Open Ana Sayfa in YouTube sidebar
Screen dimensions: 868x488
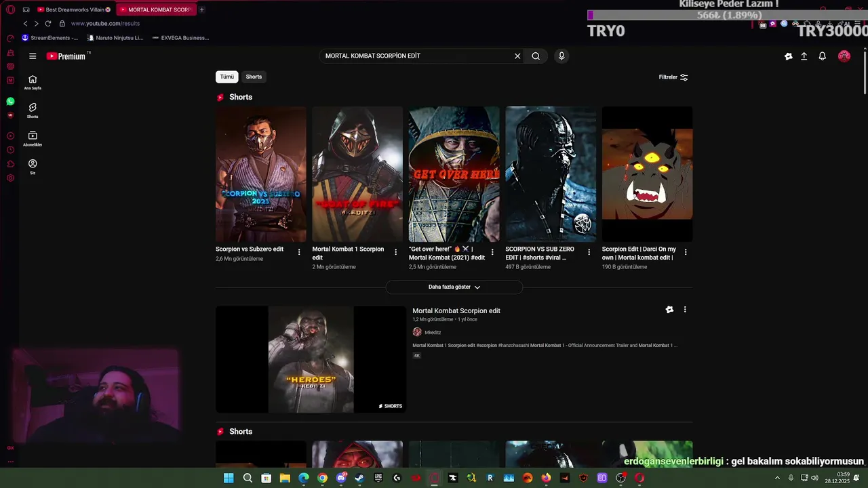click(33, 82)
